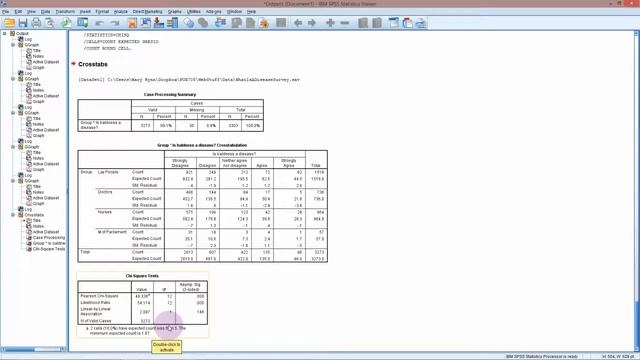Collapse the topmost GGraph outline node
Viewport: 640px width, 360px height.
(x=13, y=45)
